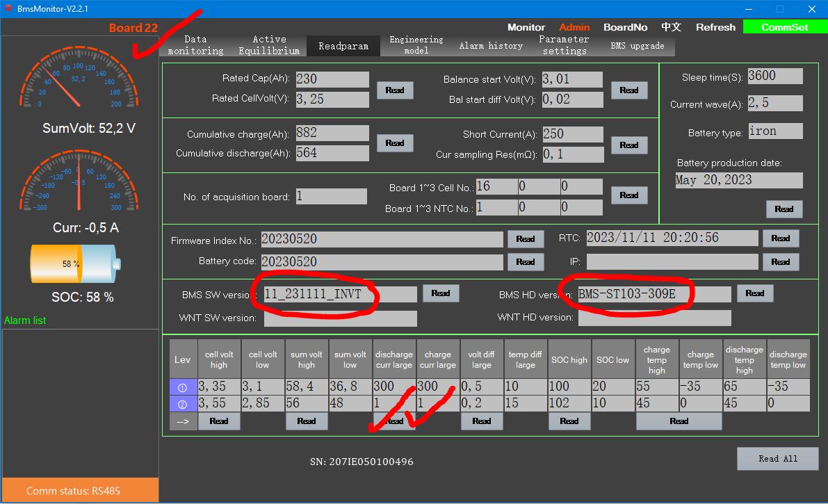Switch to Alarm history tab

point(491,46)
